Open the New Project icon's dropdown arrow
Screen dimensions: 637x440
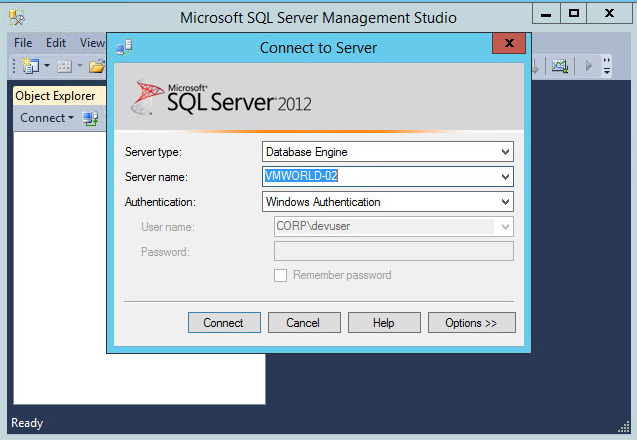point(47,65)
